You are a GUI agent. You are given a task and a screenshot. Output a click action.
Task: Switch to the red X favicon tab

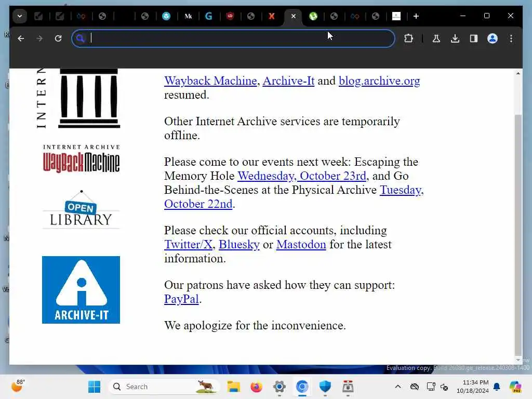coord(271,16)
